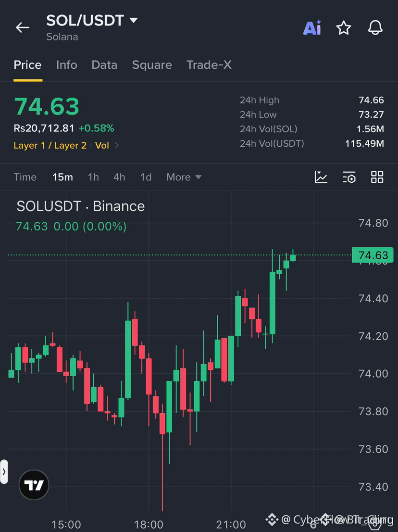Switch to the Info tab
This screenshot has width=398, height=532.
66,65
